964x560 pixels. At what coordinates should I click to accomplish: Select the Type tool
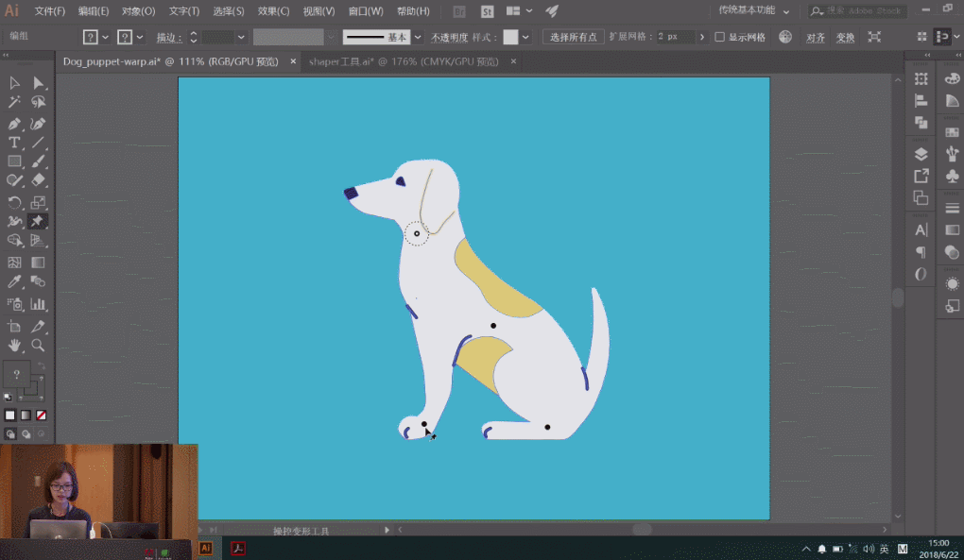tap(15, 143)
